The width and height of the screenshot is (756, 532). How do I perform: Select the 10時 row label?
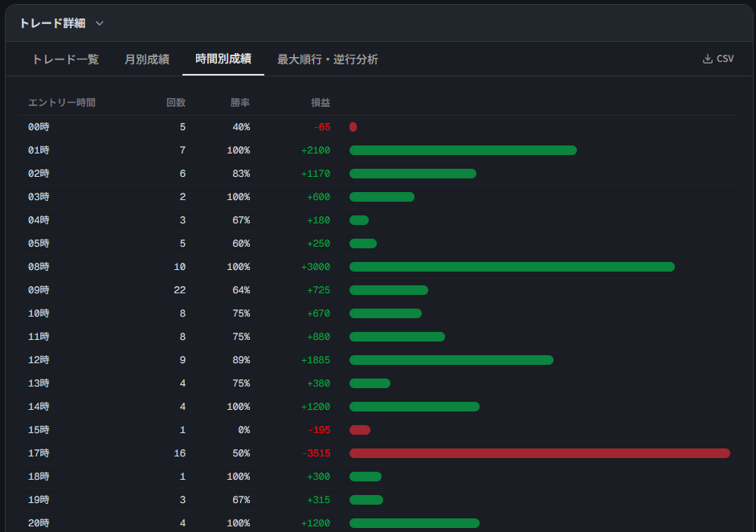click(x=39, y=313)
